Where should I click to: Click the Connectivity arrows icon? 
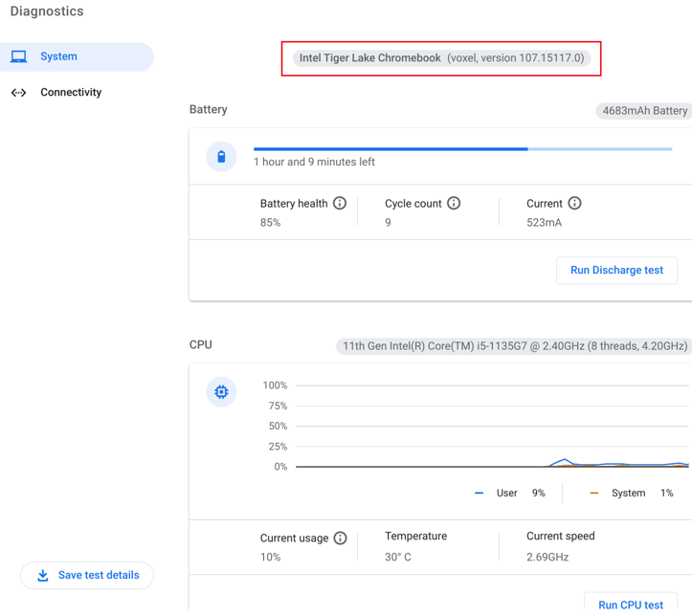[x=18, y=93]
